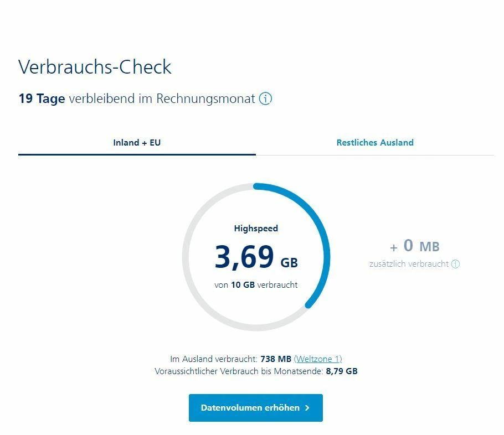The image size is (504, 435).
Task: Open info icon next to zusätzlich verbraucht
Action: coord(455,264)
